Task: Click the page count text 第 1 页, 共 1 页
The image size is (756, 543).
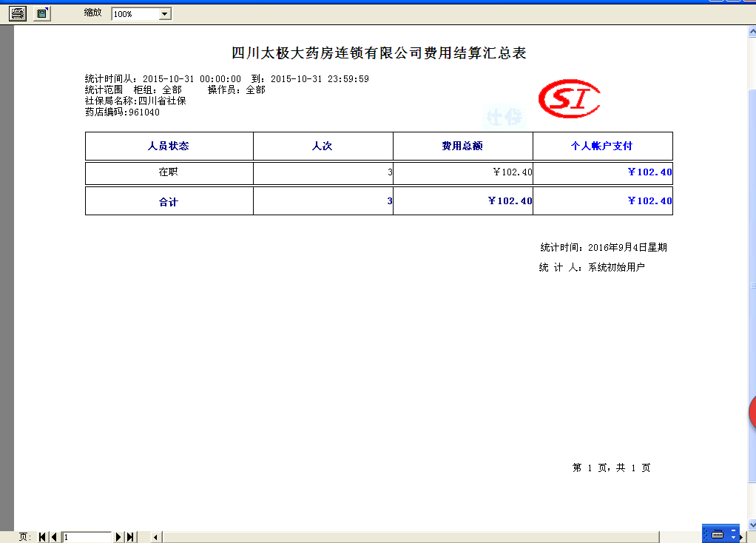Action: click(611, 468)
